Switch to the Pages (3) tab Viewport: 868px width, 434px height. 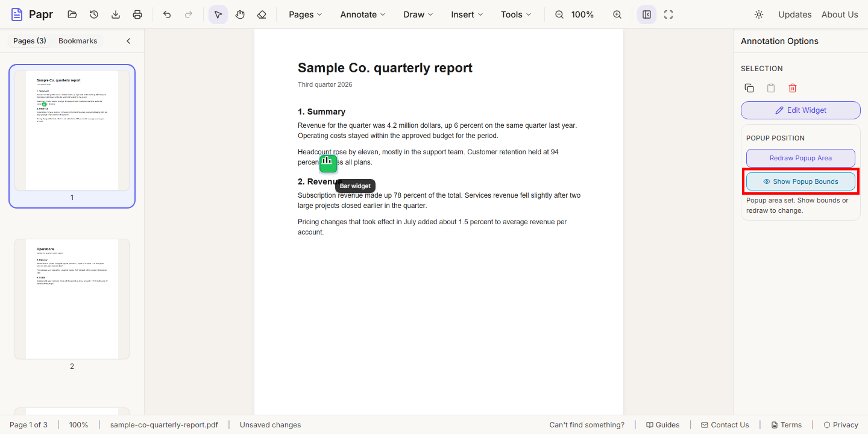coord(30,41)
